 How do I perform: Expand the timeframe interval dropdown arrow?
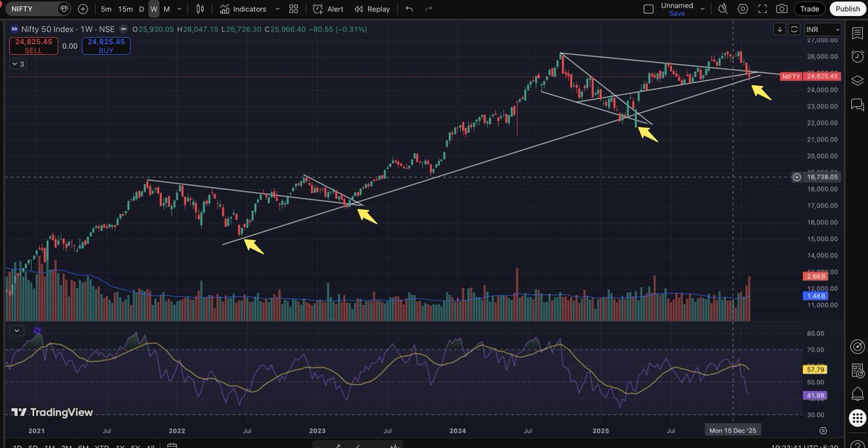pos(181,9)
